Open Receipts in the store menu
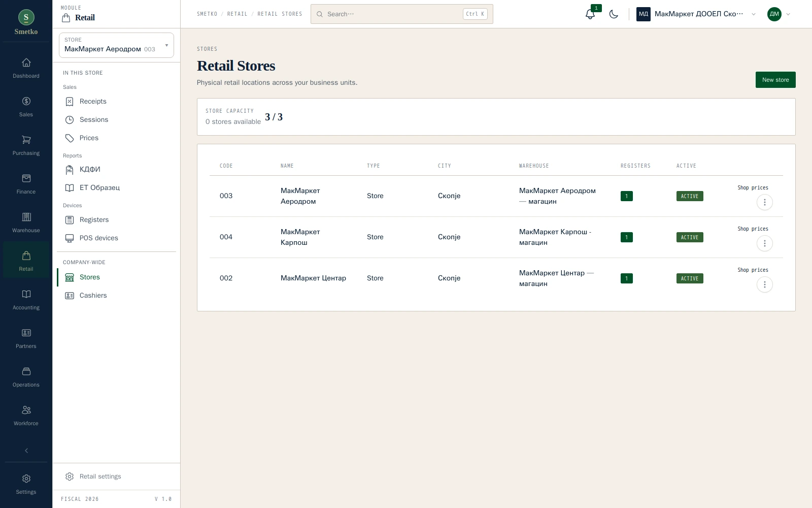This screenshot has width=812, height=508. pos(116,102)
